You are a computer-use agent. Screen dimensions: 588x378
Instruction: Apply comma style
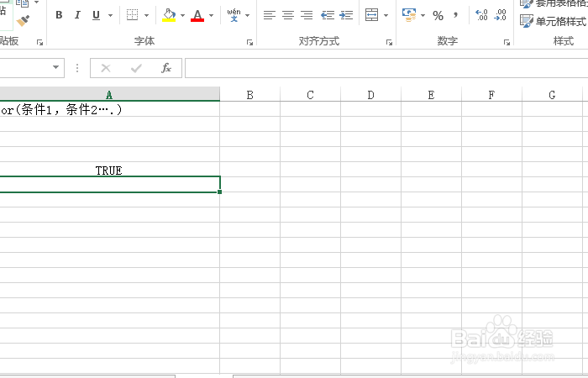coord(455,15)
